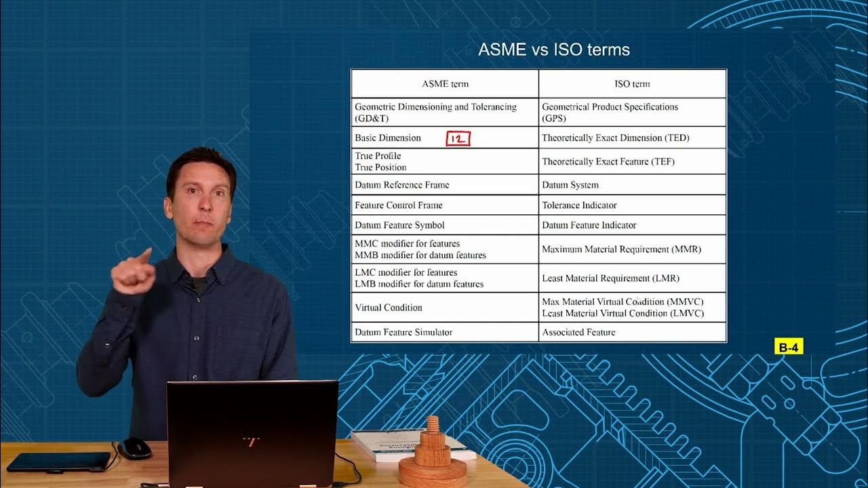
Task: Click the 'Datum Feature Indicator' cell
Action: 632,225
